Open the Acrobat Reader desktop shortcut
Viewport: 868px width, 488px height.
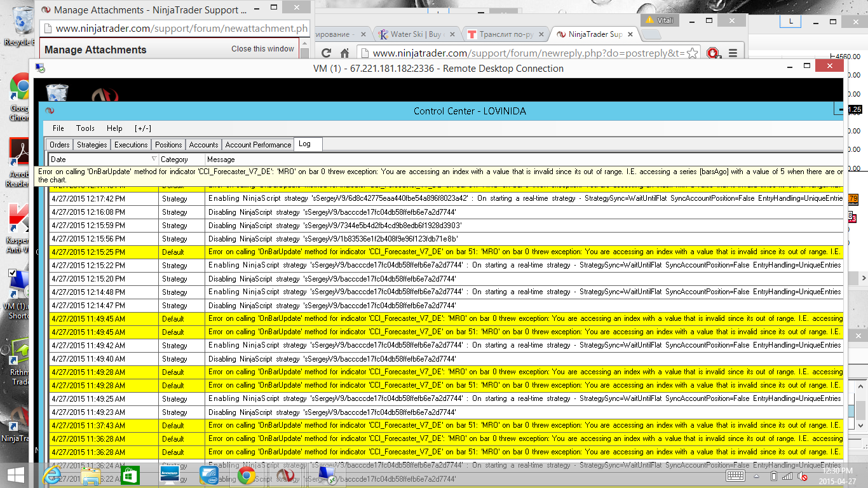pyautogui.click(x=20, y=162)
